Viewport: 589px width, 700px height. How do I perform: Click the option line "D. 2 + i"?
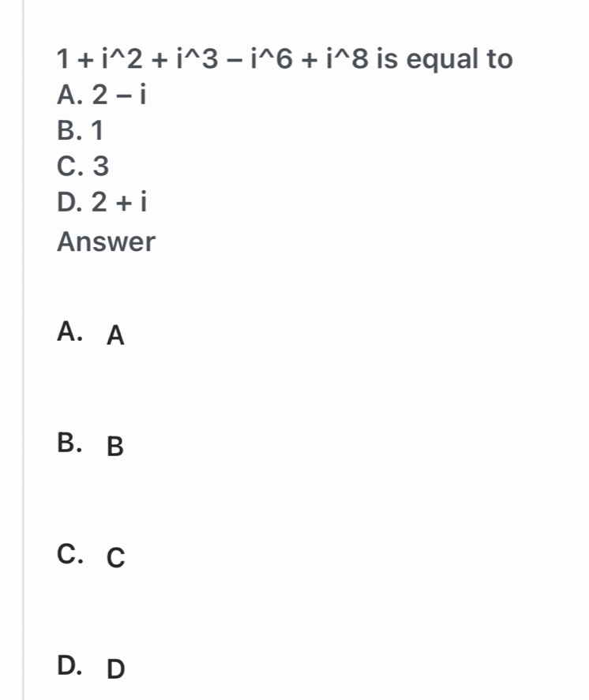click(103, 204)
